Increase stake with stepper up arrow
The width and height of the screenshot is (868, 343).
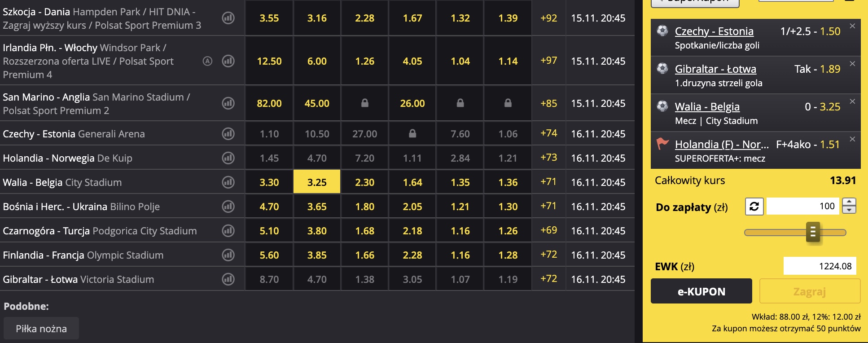click(849, 202)
